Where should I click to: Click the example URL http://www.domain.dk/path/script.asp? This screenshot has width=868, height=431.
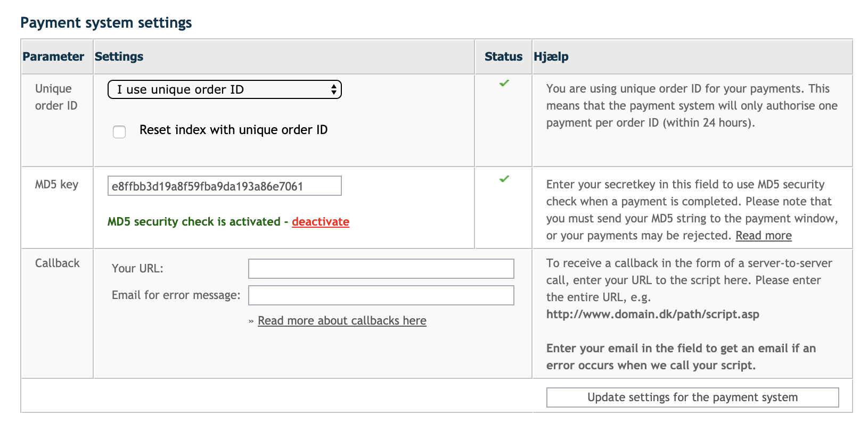pyautogui.click(x=653, y=314)
